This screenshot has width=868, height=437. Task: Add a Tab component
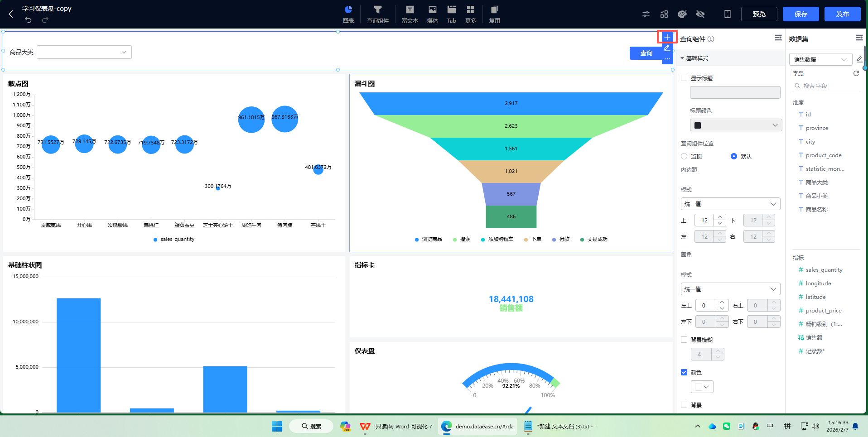click(452, 14)
